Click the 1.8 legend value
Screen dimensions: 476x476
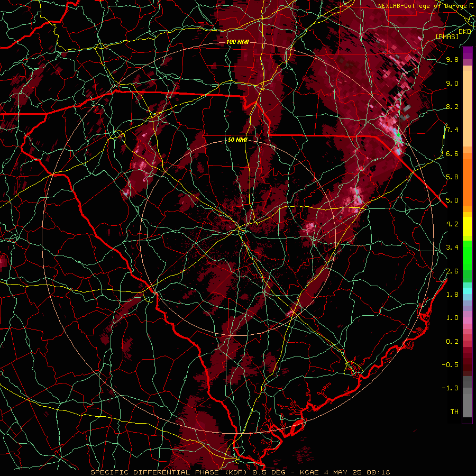(452, 295)
